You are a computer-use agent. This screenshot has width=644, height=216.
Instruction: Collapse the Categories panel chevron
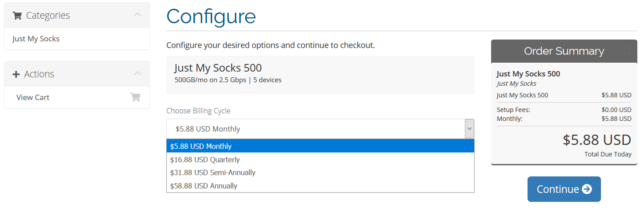[x=137, y=15]
